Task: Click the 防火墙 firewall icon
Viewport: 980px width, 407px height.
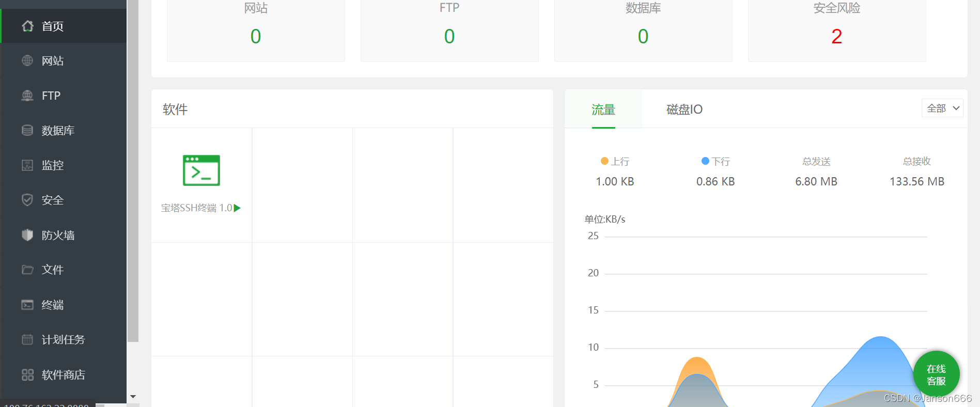Action: point(28,235)
